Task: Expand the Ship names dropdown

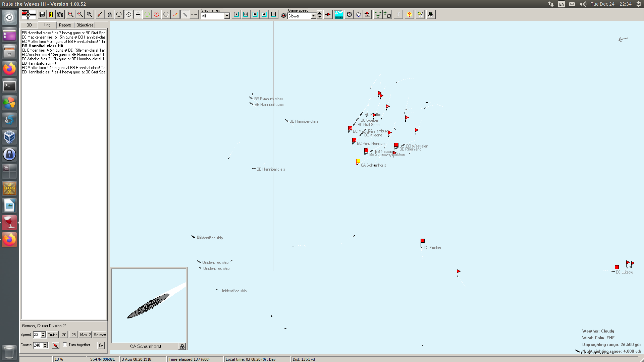Action: pos(227,16)
